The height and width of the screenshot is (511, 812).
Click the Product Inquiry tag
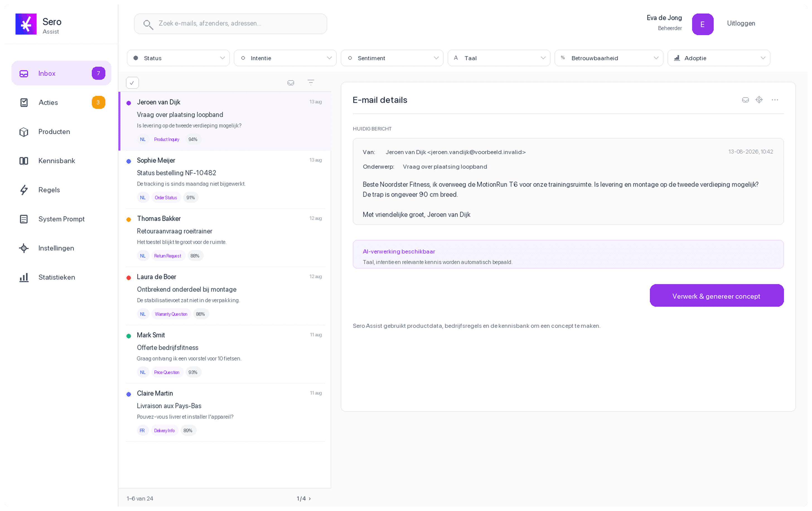pos(166,139)
